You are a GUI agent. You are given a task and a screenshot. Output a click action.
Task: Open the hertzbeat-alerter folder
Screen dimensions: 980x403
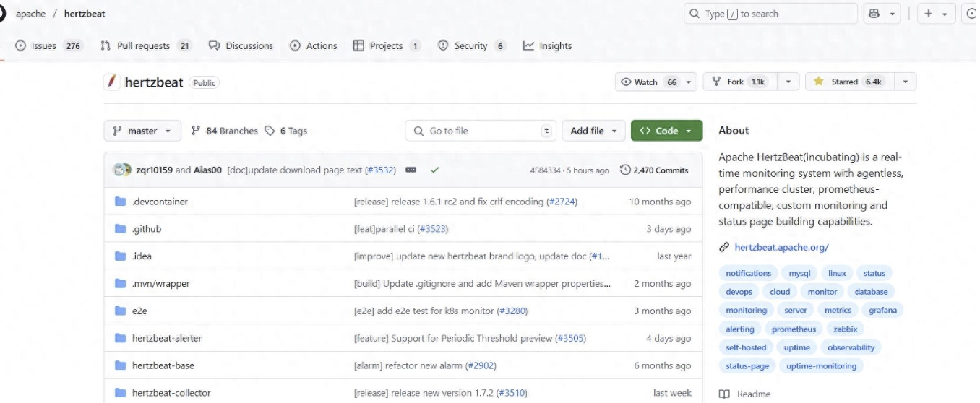pyautogui.click(x=167, y=338)
